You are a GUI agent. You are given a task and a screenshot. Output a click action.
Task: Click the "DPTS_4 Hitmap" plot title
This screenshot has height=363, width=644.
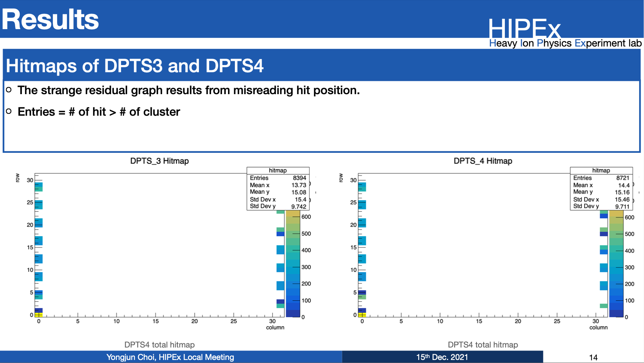[483, 161]
